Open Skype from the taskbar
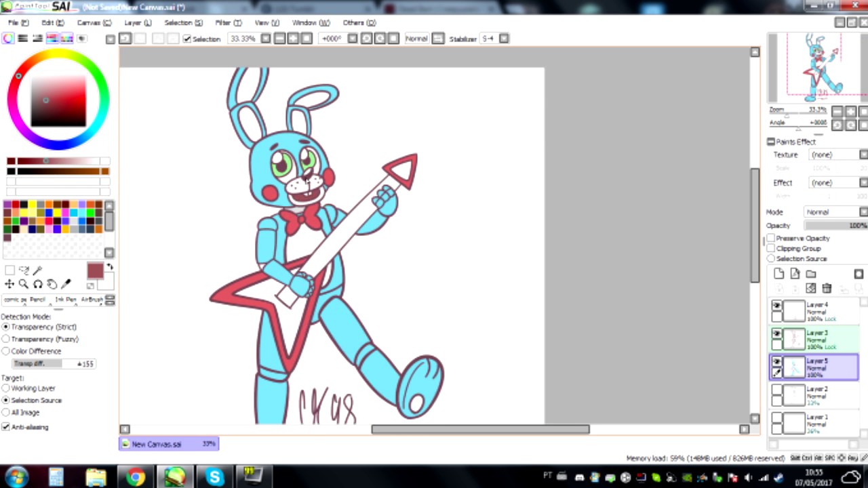This screenshot has height=488, width=868. [214, 476]
